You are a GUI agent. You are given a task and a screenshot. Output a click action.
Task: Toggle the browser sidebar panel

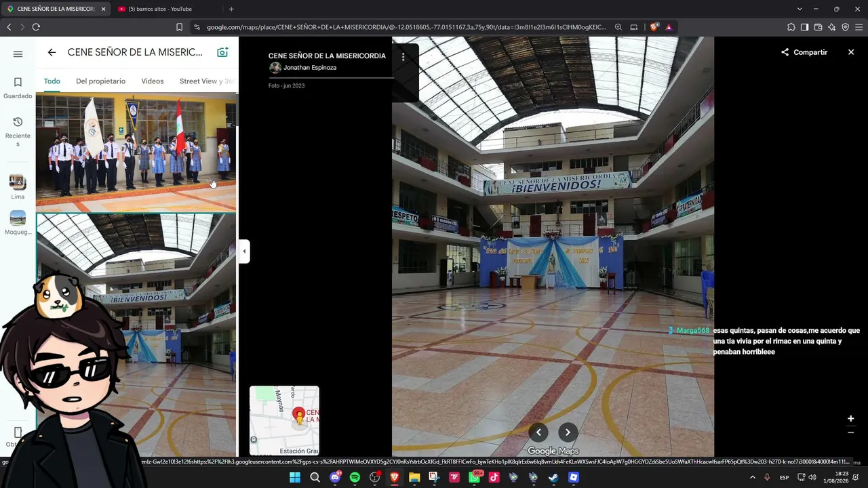(x=804, y=27)
